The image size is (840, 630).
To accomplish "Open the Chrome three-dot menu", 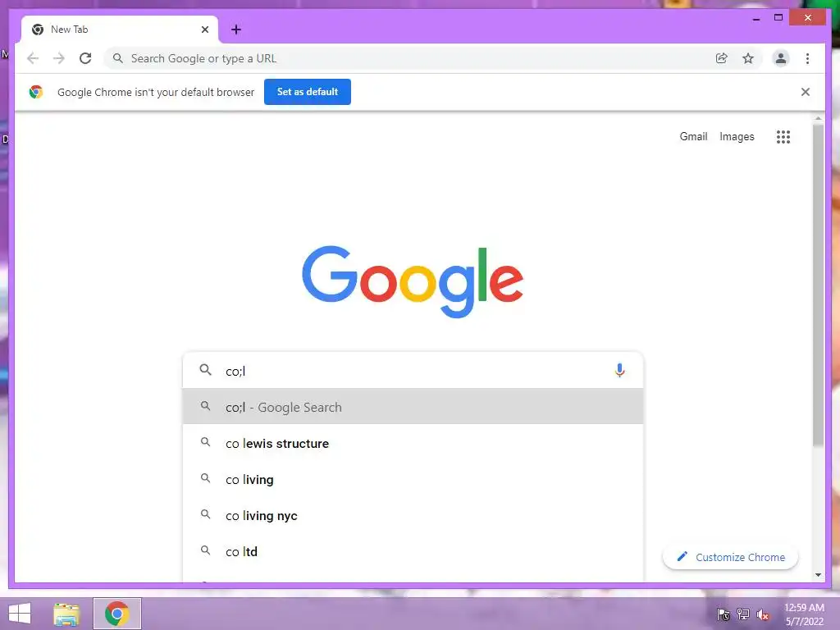I will pyautogui.click(x=807, y=58).
